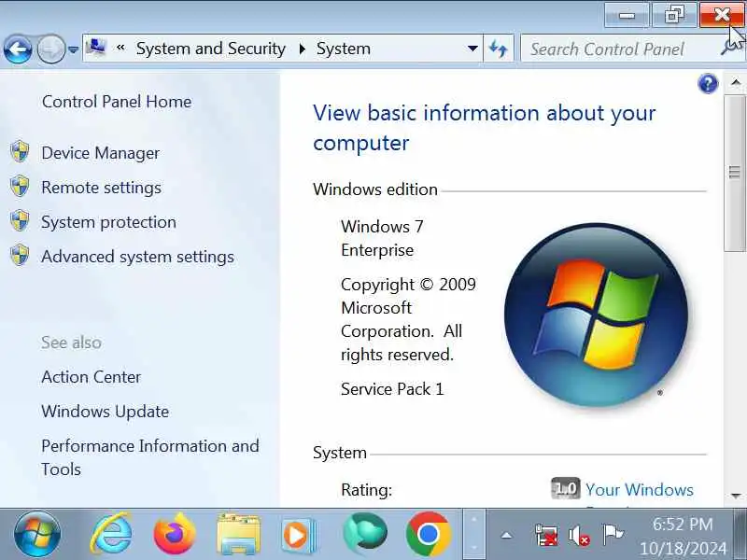
Task: Open Control Panel Home
Action: click(x=117, y=102)
